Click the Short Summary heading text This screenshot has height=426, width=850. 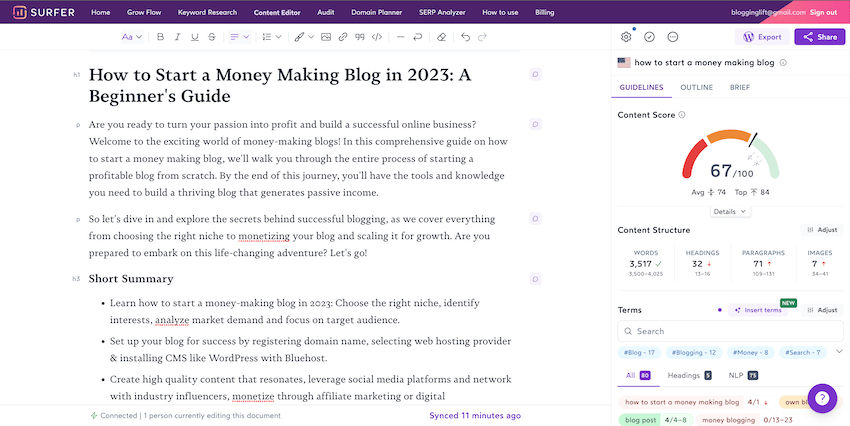(131, 279)
